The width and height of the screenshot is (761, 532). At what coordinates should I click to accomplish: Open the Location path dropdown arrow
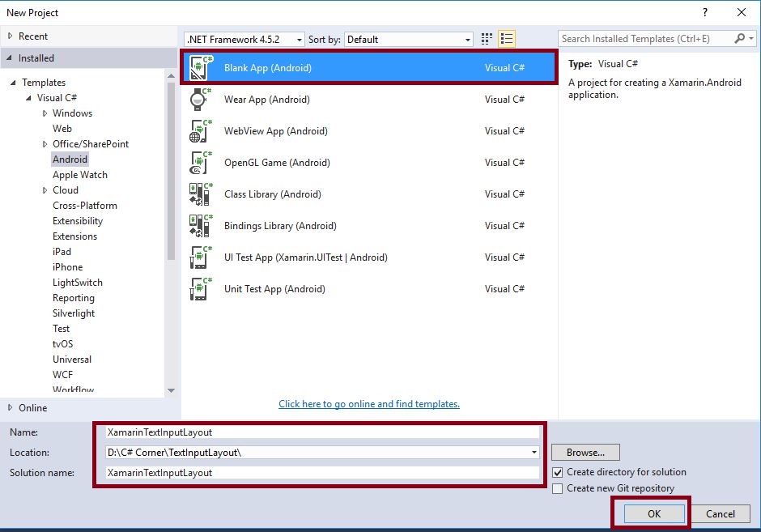[x=534, y=453]
